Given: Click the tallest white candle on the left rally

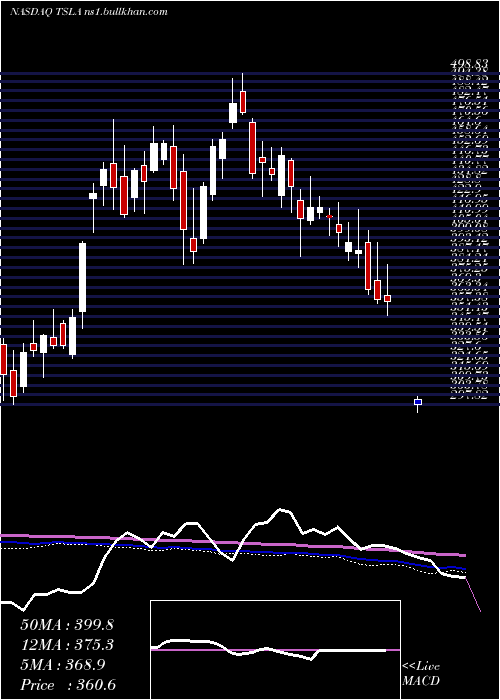Looking at the screenshot, I should click(x=83, y=277).
